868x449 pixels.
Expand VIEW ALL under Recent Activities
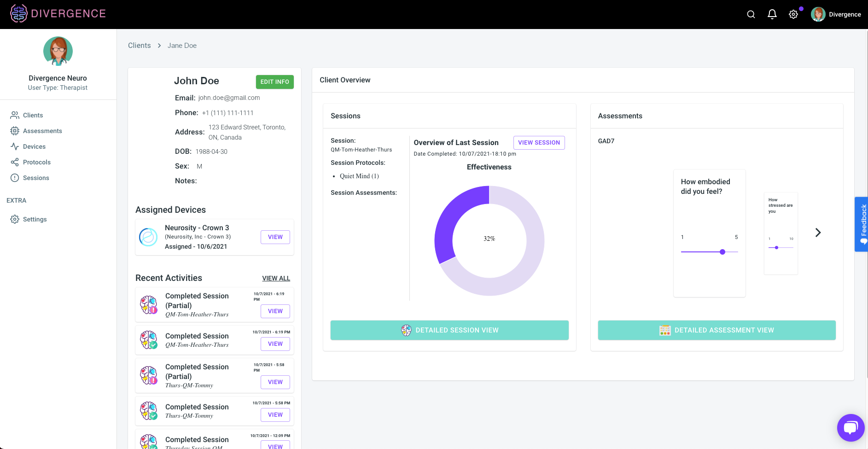pos(276,278)
